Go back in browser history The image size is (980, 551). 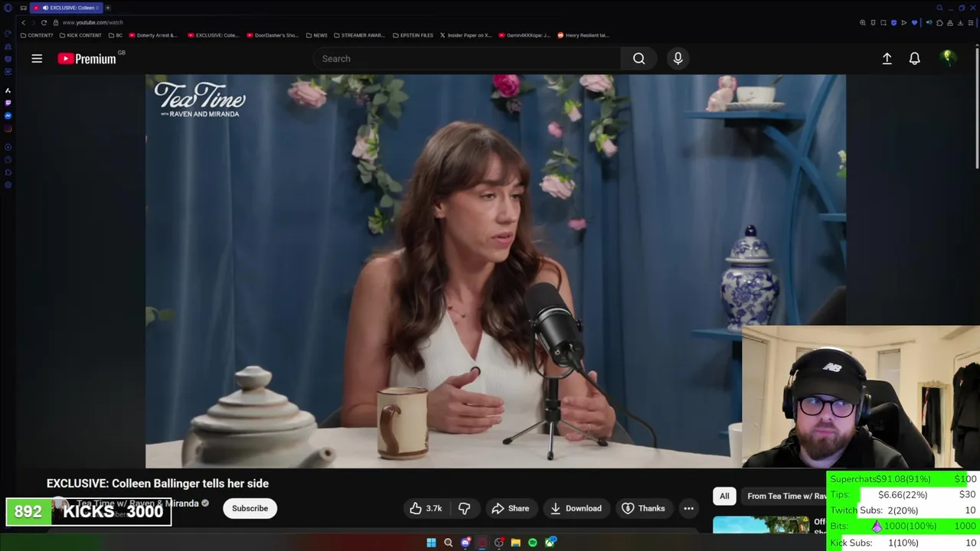pyautogui.click(x=23, y=22)
